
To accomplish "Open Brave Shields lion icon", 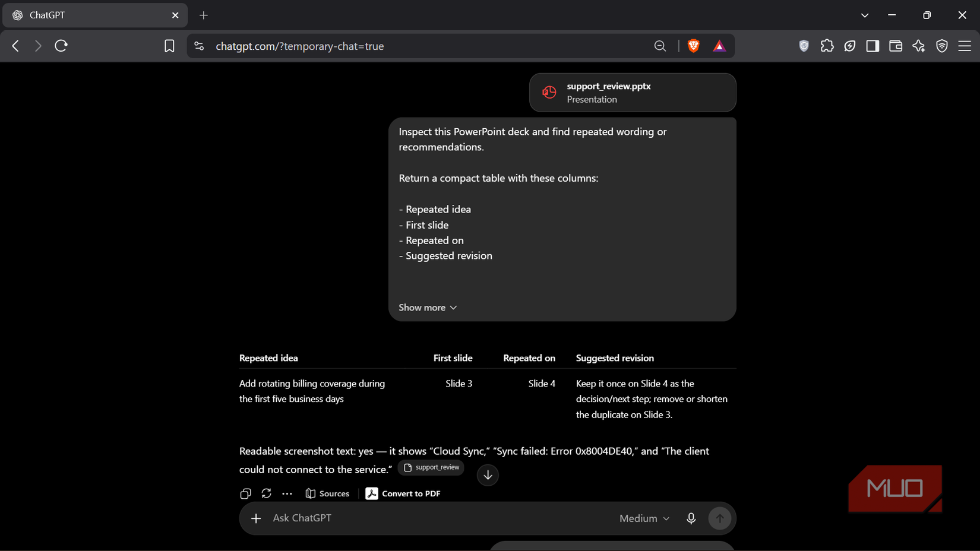I will click(x=693, y=46).
